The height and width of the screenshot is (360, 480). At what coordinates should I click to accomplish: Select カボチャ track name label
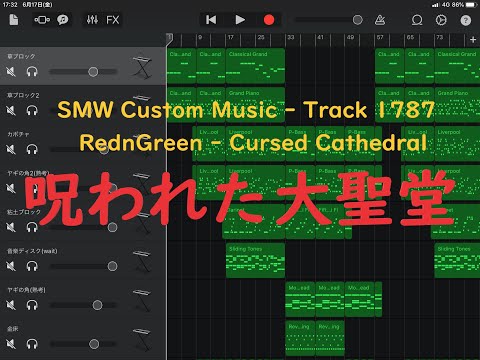[18, 134]
